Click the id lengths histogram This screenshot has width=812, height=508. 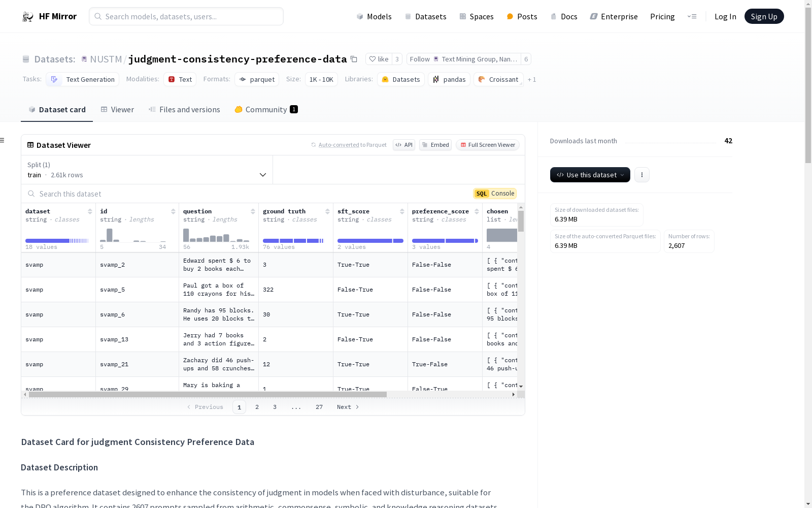click(x=133, y=235)
